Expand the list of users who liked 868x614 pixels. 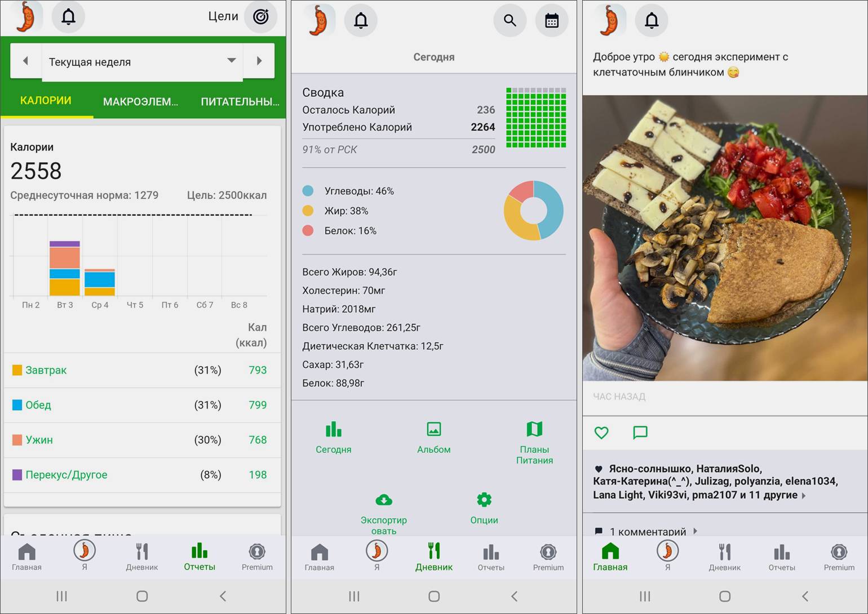(804, 496)
